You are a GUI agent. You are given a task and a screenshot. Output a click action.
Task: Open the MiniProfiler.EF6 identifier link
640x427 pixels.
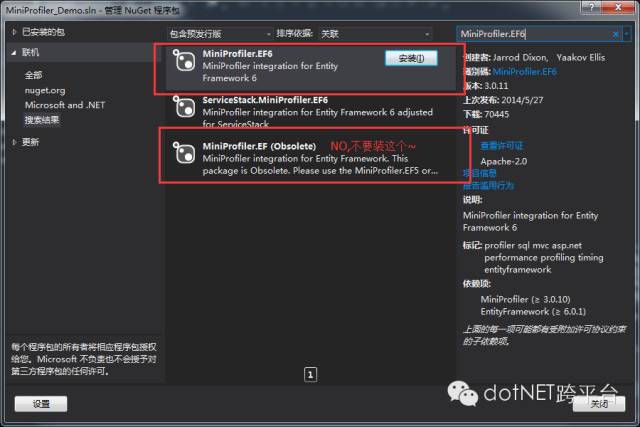(524, 72)
